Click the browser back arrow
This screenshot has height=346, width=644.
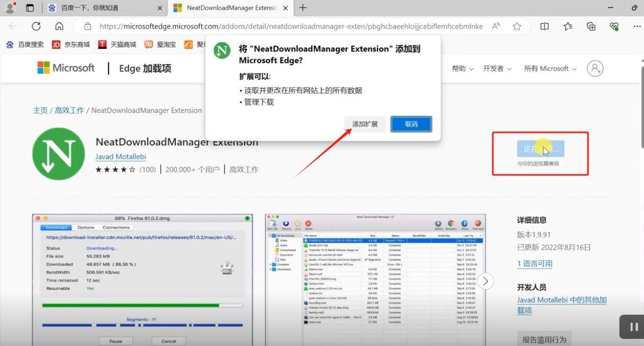(x=13, y=26)
